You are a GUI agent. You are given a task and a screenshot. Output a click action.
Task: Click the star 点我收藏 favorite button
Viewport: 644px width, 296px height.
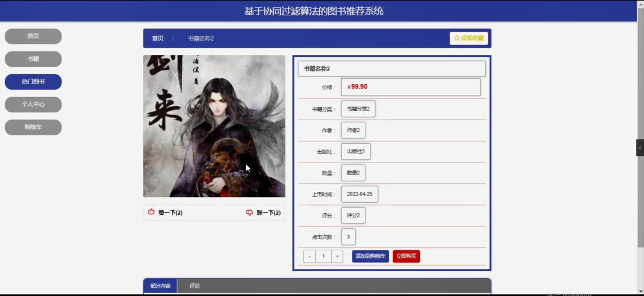[x=468, y=38]
